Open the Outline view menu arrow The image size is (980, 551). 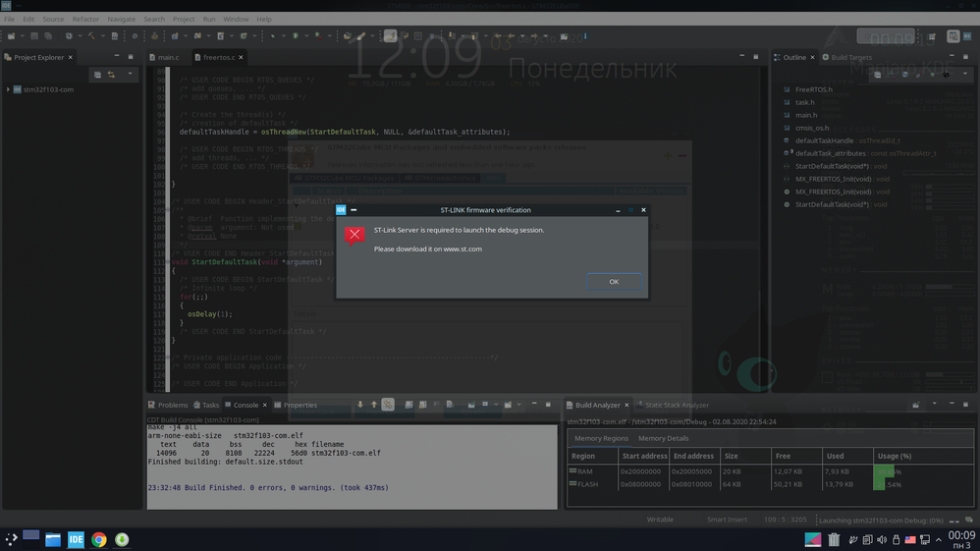965,75
